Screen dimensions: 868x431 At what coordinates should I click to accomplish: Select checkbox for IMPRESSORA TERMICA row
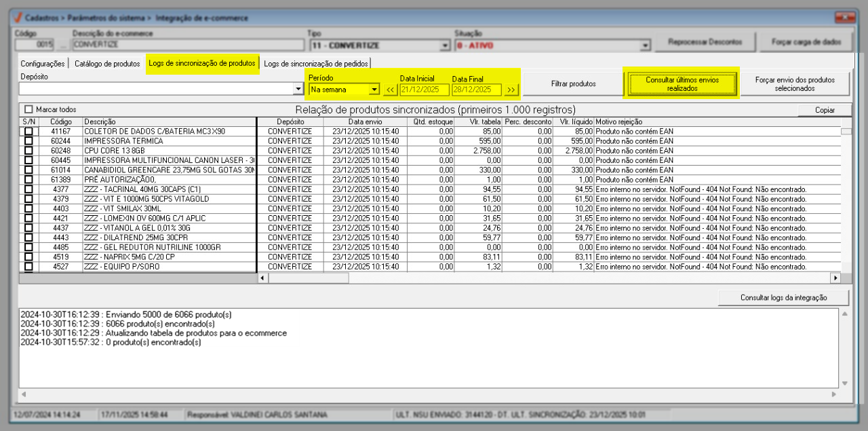point(28,140)
